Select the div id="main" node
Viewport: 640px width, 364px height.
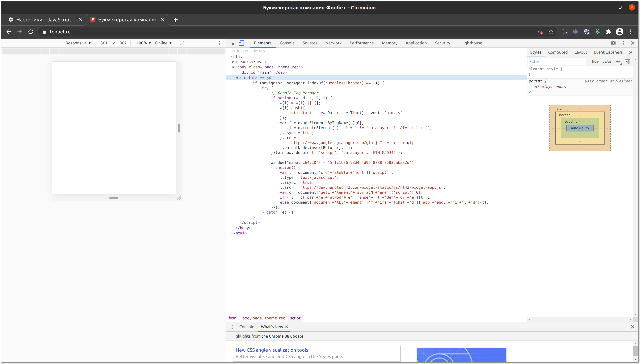click(263, 72)
